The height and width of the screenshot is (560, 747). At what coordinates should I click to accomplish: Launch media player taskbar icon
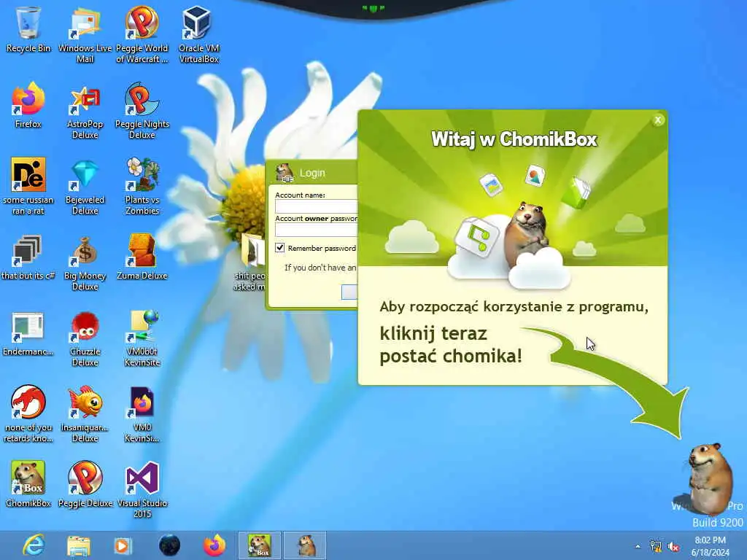pyautogui.click(x=123, y=545)
